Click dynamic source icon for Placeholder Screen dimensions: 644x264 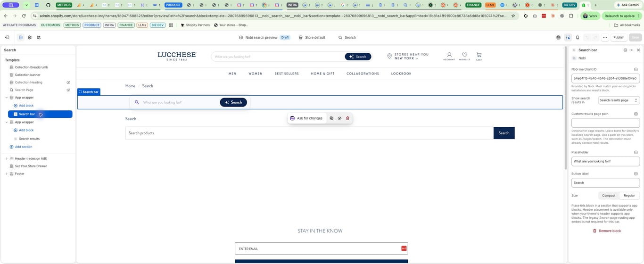click(636, 152)
